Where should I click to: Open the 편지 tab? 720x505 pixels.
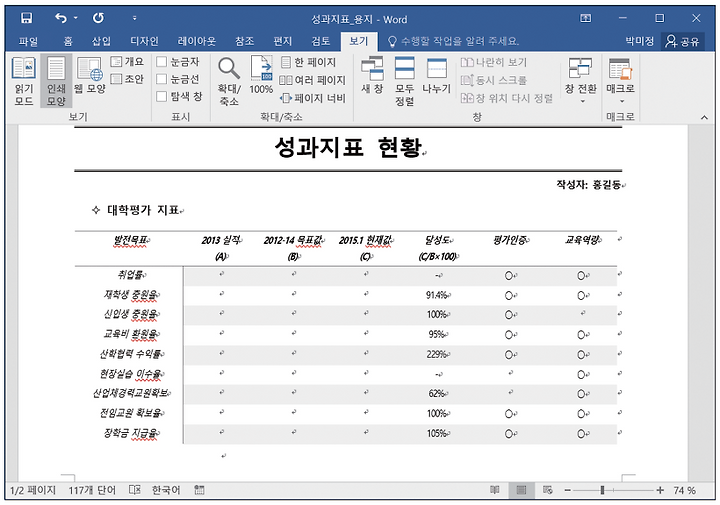[282, 41]
